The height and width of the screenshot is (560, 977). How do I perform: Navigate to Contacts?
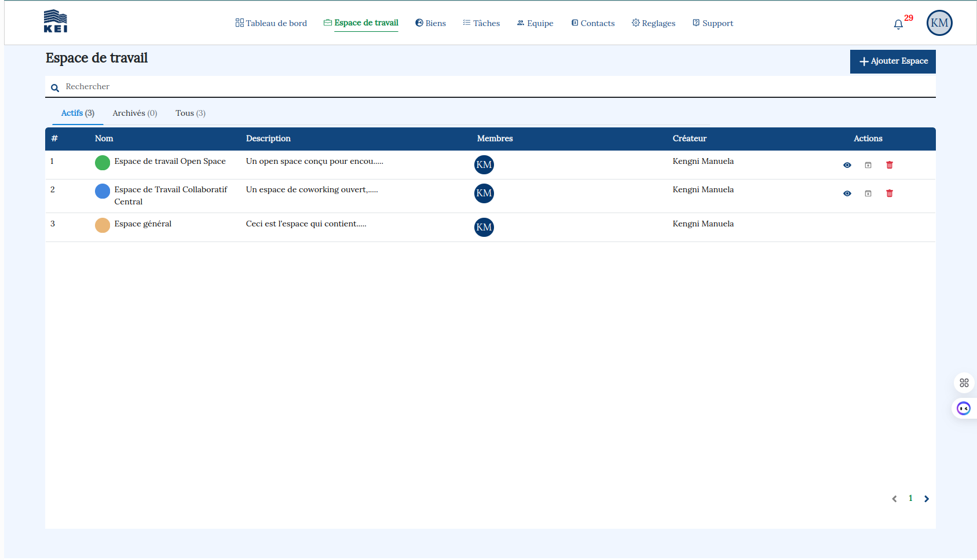pyautogui.click(x=593, y=23)
